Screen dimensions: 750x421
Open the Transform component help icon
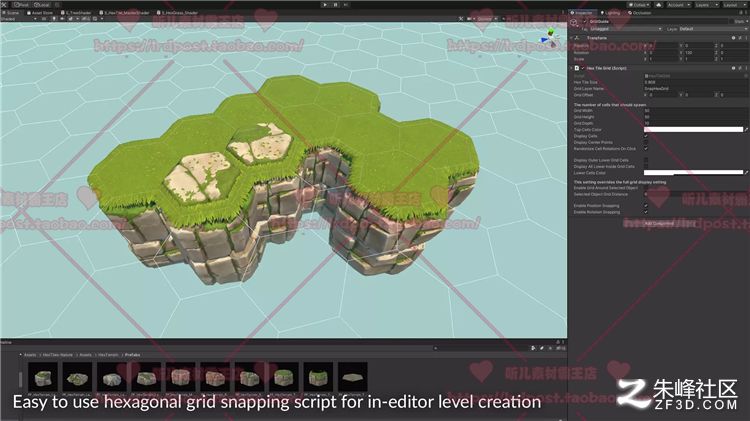click(x=733, y=38)
